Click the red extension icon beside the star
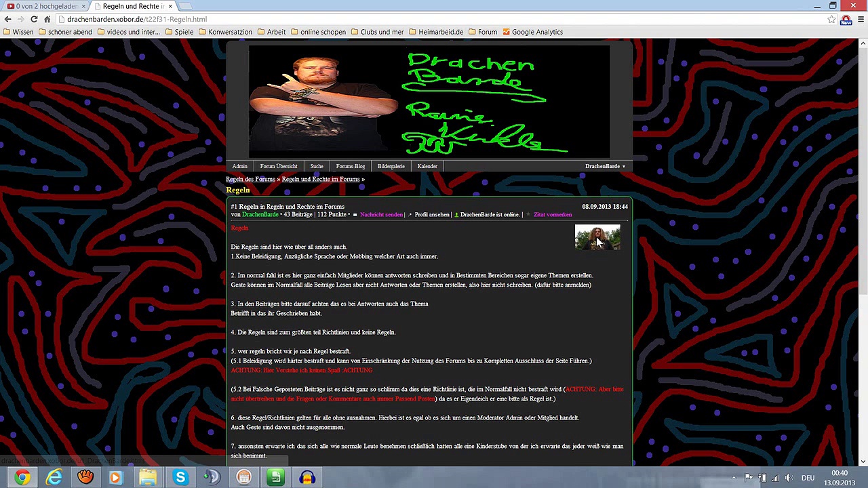 (x=846, y=19)
